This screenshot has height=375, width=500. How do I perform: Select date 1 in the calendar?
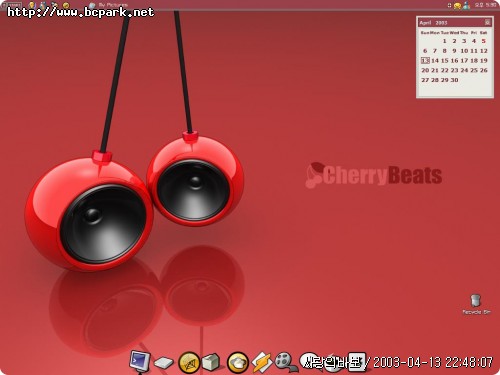[444, 41]
